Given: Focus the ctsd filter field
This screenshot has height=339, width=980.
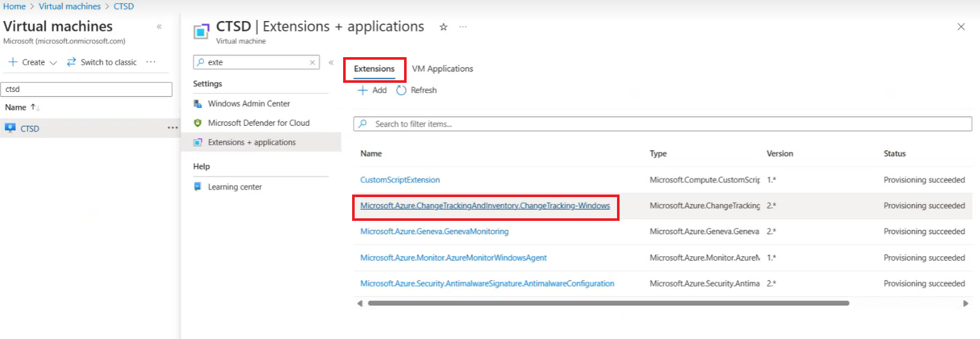Looking at the screenshot, I should point(87,89).
